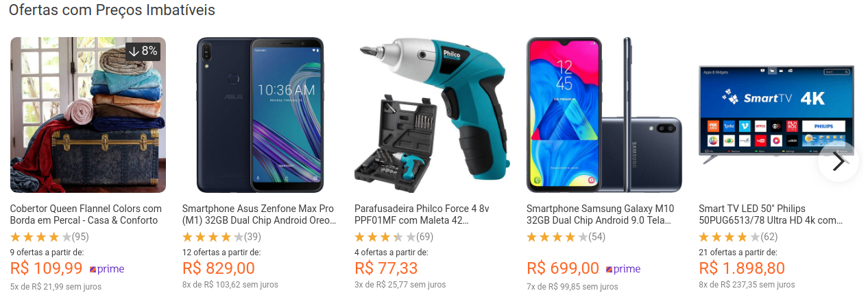Open the Cobertor Queen Flannel blanket image
Image resolution: width=868 pixels, height=304 pixels.
tap(88, 115)
